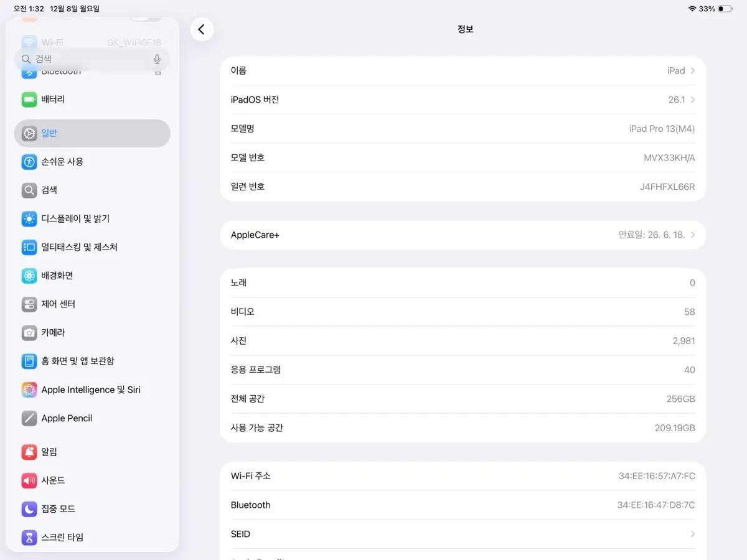Tap the back arrow button
Screen dimensions: 747x560
coord(202,29)
